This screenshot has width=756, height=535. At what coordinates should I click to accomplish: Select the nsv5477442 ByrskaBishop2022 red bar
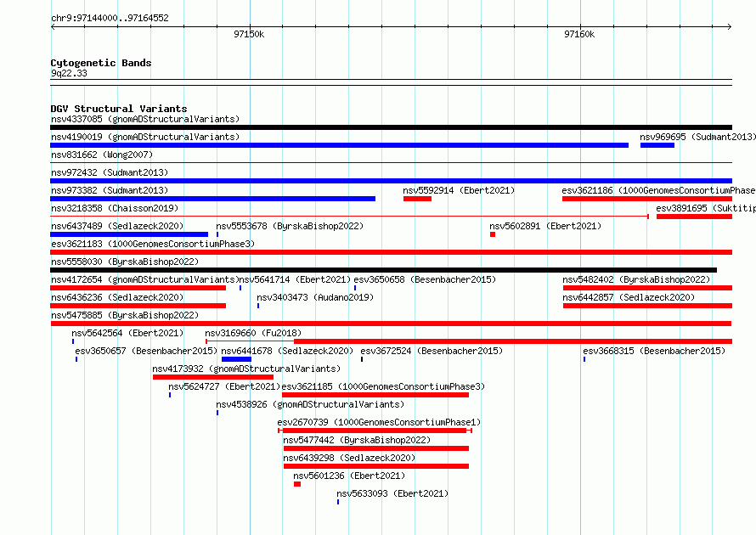(376, 448)
